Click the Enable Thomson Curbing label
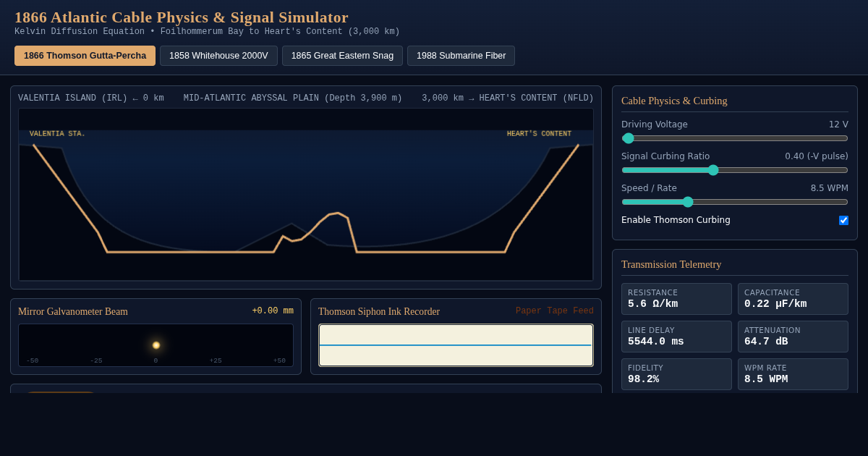The width and height of the screenshot is (868, 456). point(676,220)
